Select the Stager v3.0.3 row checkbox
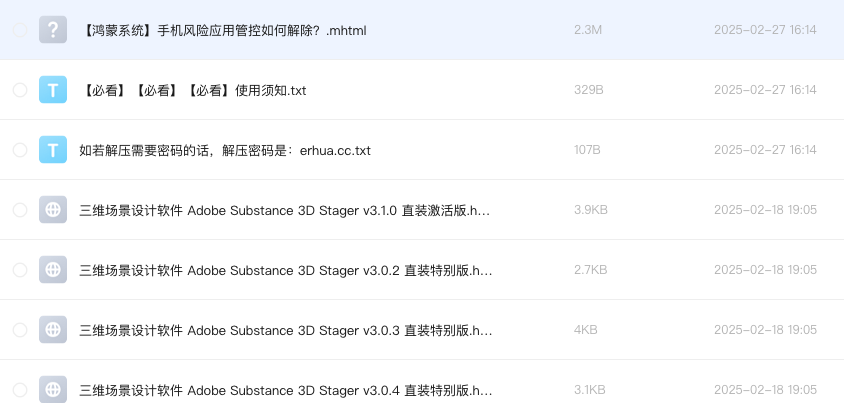Image resolution: width=844 pixels, height=403 pixels. 20,330
